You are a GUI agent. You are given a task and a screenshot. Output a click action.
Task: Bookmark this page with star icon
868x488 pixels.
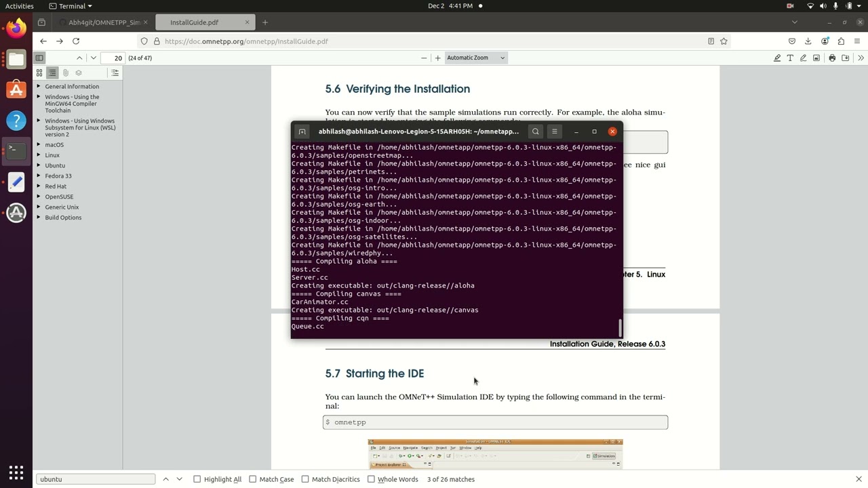724,41
